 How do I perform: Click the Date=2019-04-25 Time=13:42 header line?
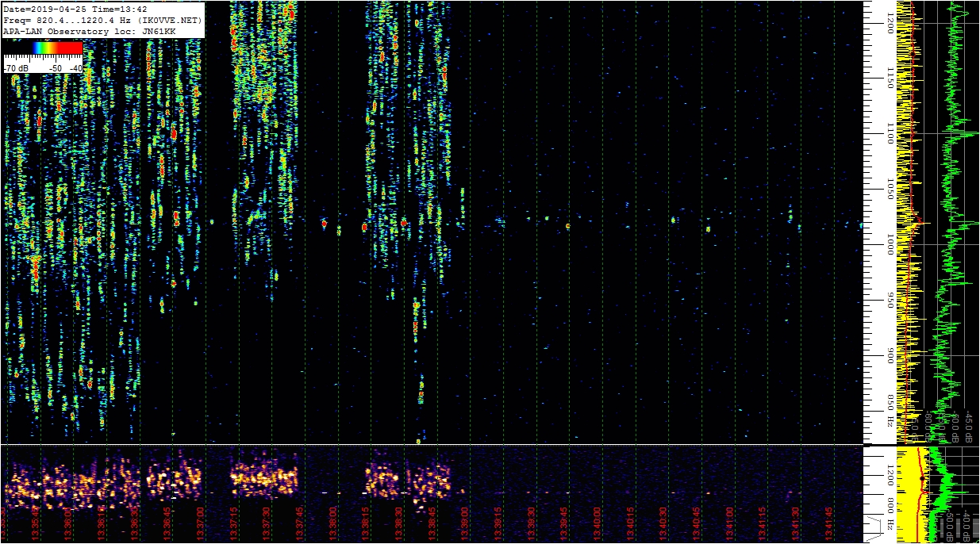(x=75, y=9)
